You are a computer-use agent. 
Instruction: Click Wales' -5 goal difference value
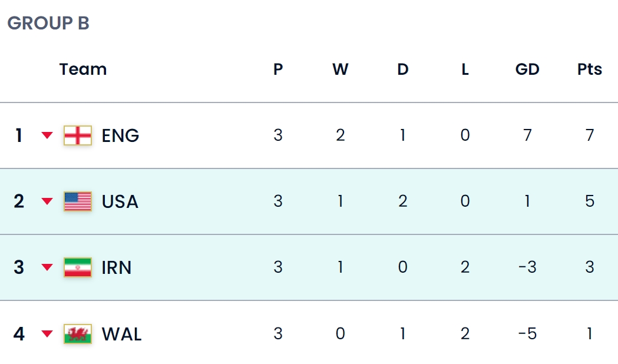(527, 334)
